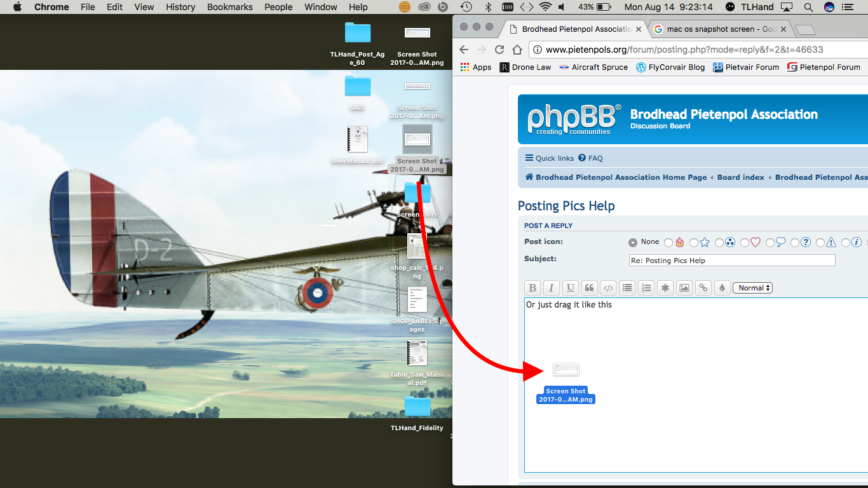Follow the Board index breadcrumb link
The image size is (868, 488).
tap(740, 177)
